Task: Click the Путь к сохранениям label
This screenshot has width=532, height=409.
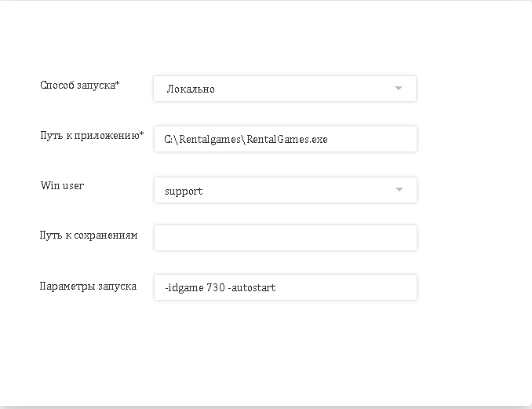Action: click(x=89, y=236)
